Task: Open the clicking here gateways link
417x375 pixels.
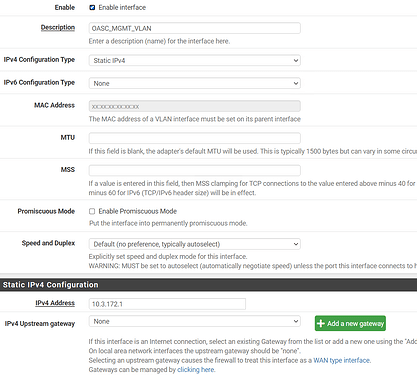Action: pos(196,370)
